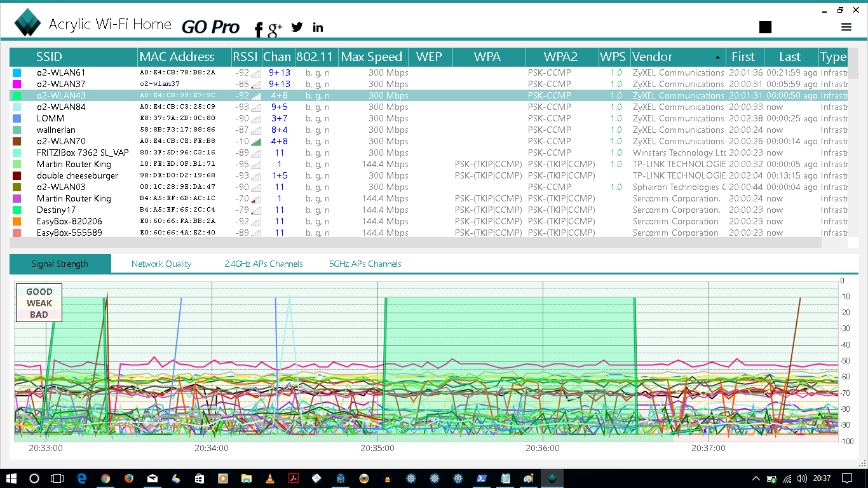This screenshot has height=488, width=868.
Task: Select the FRITZ!Box 7362 SL_VAP row
Action: tap(429, 152)
